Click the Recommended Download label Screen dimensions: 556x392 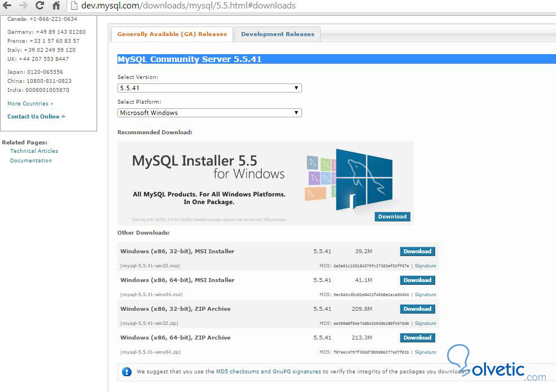(155, 132)
